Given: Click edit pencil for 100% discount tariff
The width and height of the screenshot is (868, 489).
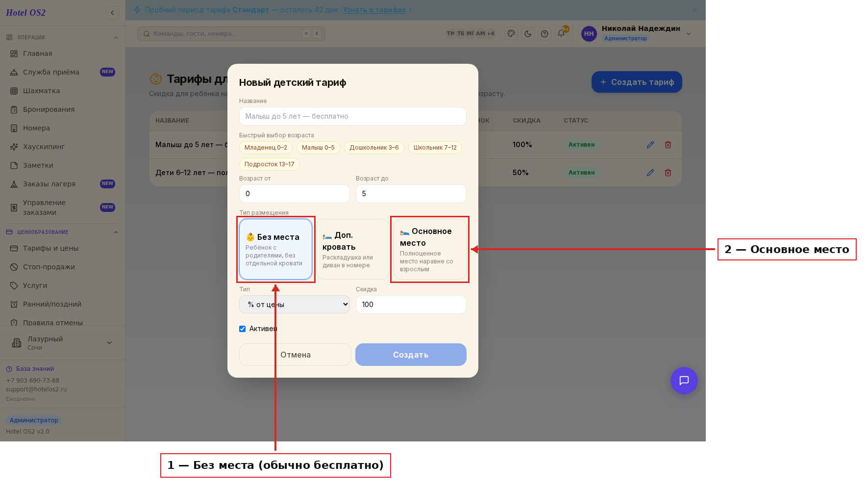Looking at the screenshot, I should point(650,145).
